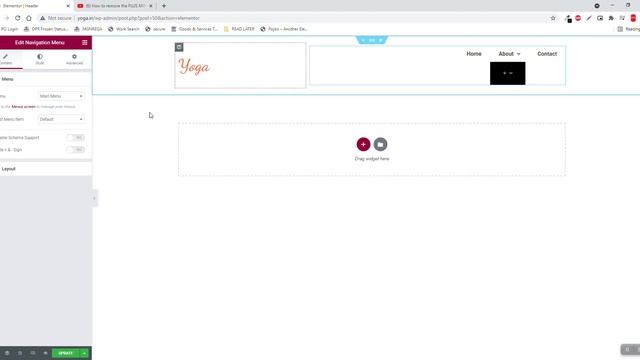Click the column edit handle icon
The width and height of the screenshot is (640, 360).
[179, 47]
